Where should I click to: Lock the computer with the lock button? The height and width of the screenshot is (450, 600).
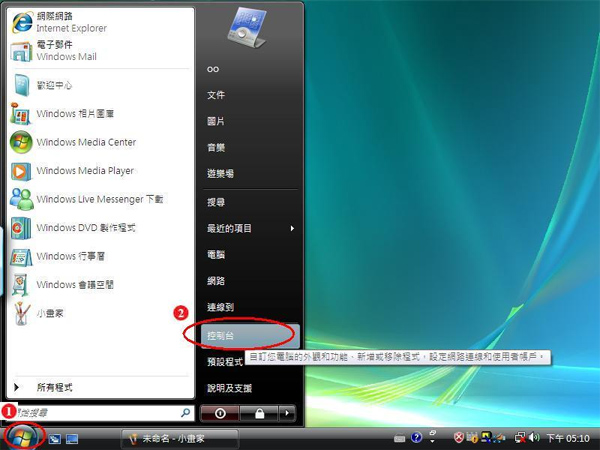(259, 412)
